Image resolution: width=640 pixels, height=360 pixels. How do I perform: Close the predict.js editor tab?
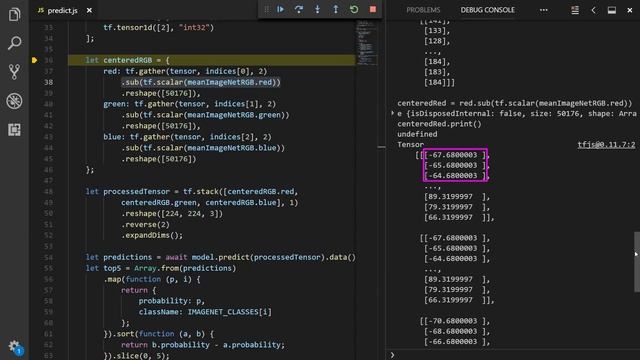point(89,11)
